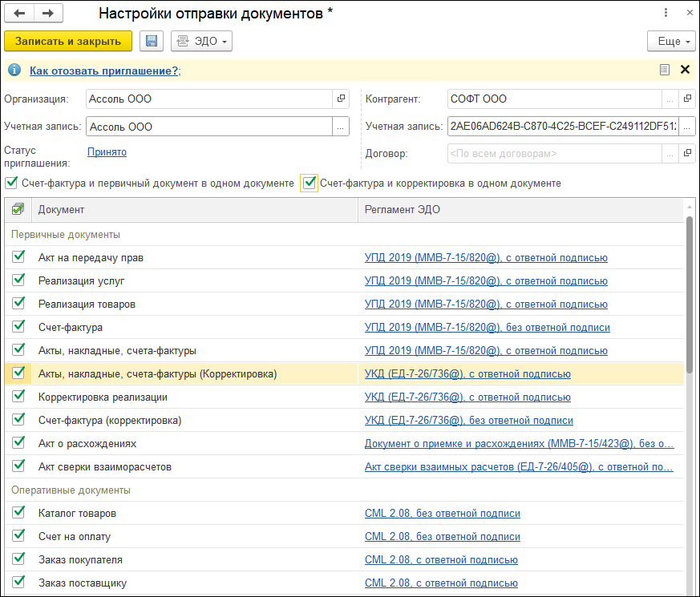
Task: Open the ЭДО dropdown menu
Action: point(202,41)
